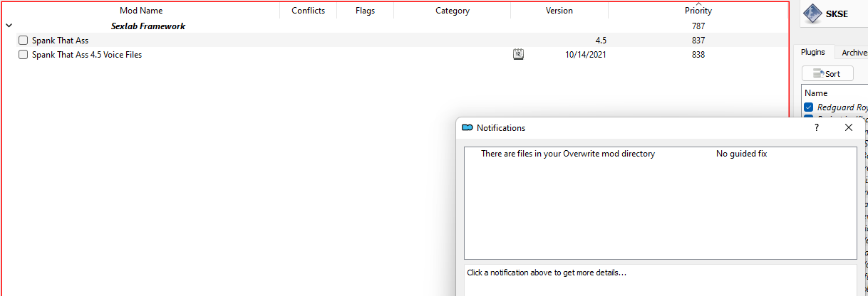
Task: Click the plugin Sort button
Action: pos(827,74)
